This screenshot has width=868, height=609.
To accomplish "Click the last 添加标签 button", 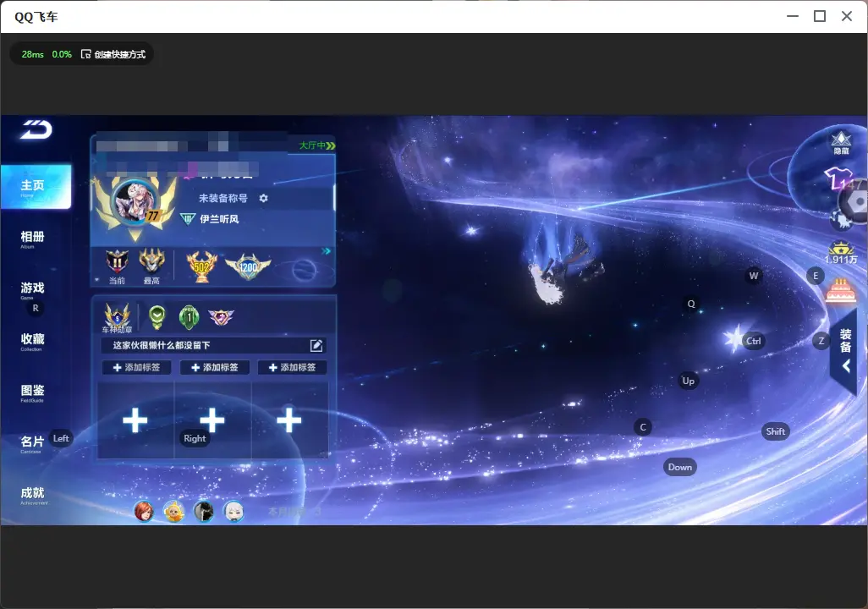I will pyautogui.click(x=292, y=368).
